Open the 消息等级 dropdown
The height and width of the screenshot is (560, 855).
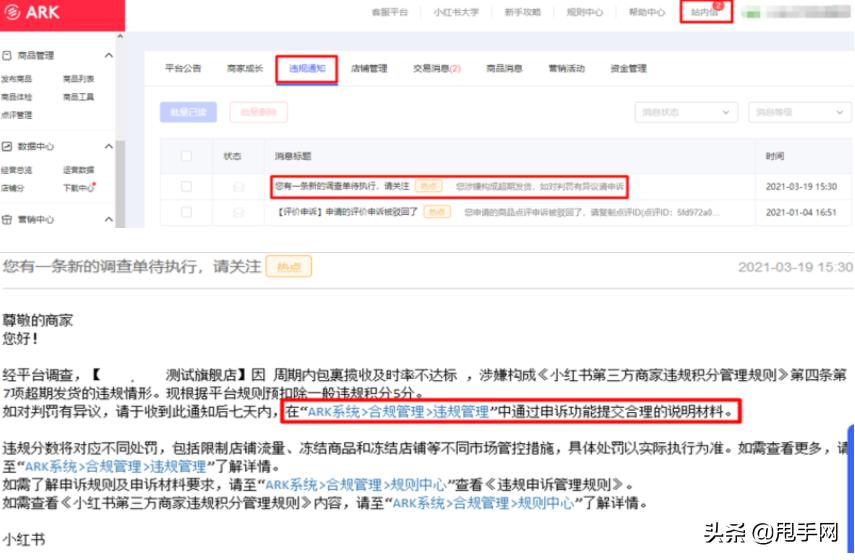tap(799, 112)
